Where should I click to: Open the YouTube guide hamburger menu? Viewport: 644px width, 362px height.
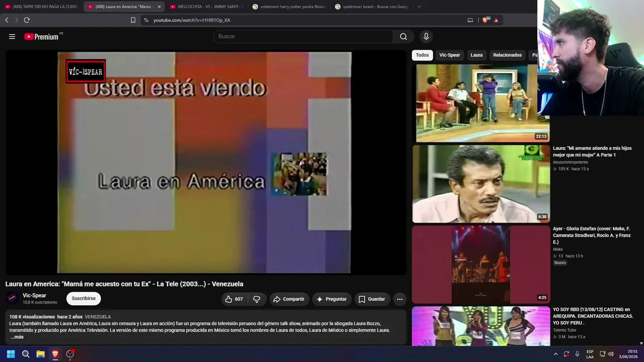pos(12,37)
